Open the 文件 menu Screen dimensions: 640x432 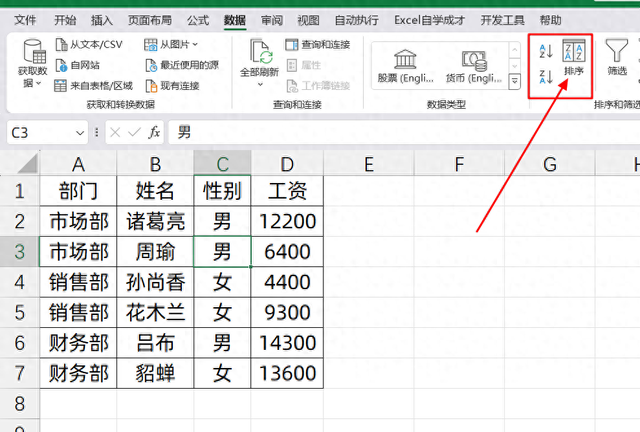click(x=25, y=20)
